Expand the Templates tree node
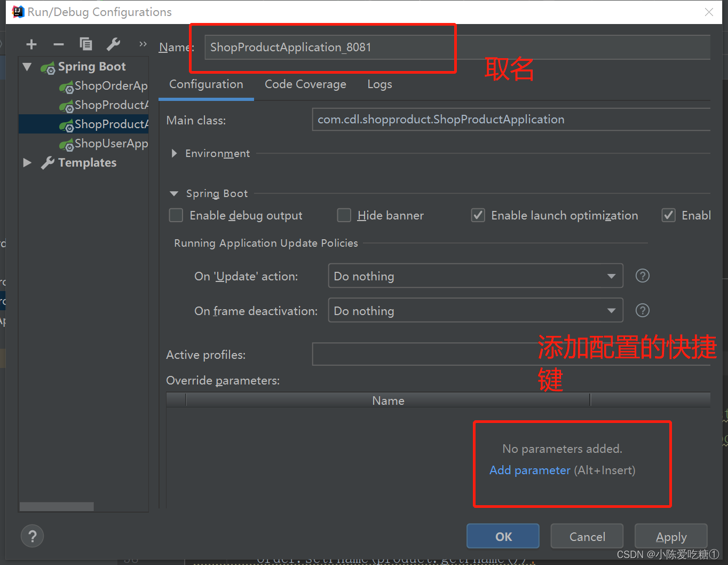This screenshot has height=565, width=728. [27, 162]
